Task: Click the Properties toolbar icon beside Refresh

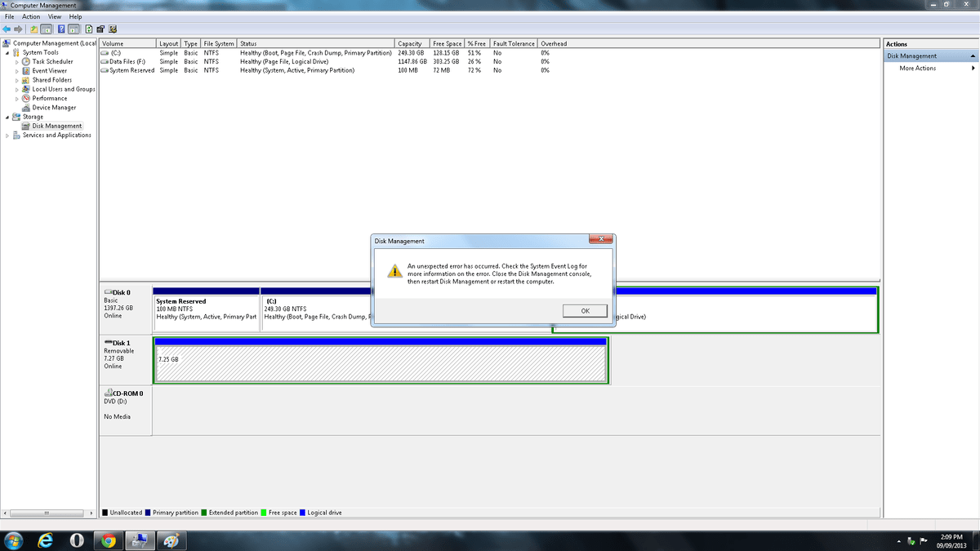Action: pos(99,29)
